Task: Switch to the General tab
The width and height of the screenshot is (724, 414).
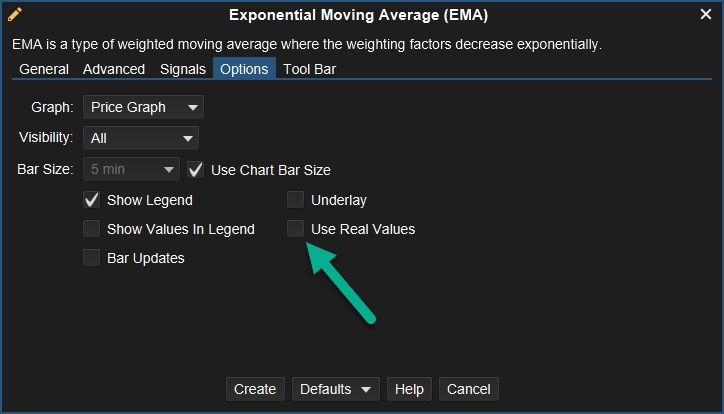Action: point(44,69)
